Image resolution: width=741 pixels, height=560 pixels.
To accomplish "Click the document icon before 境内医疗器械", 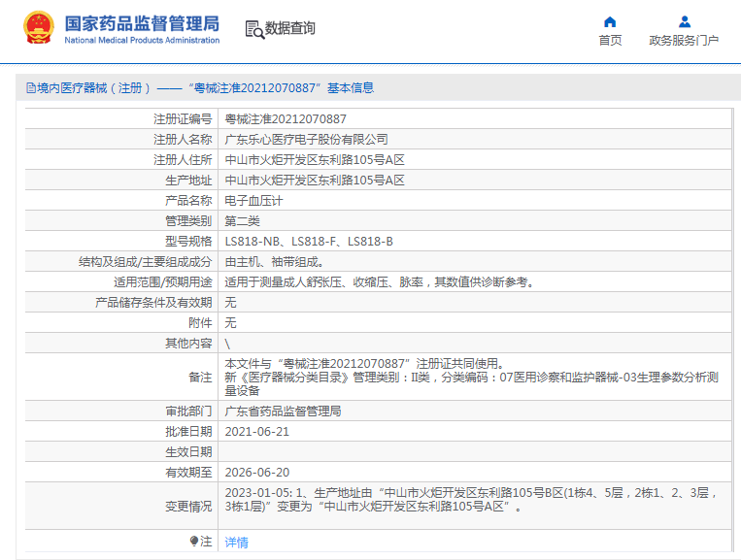I will 31,87.
